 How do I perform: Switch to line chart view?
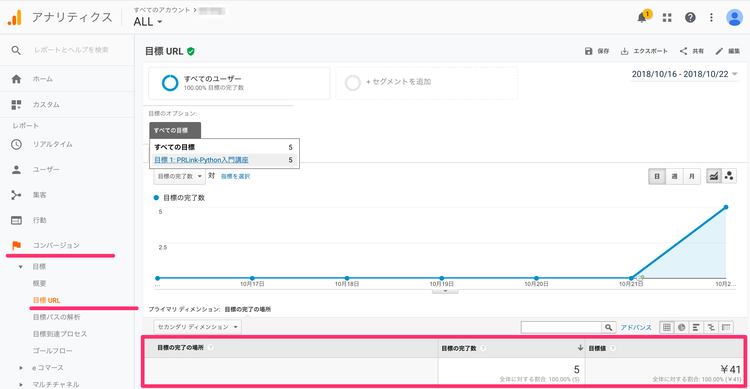pos(714,176)
